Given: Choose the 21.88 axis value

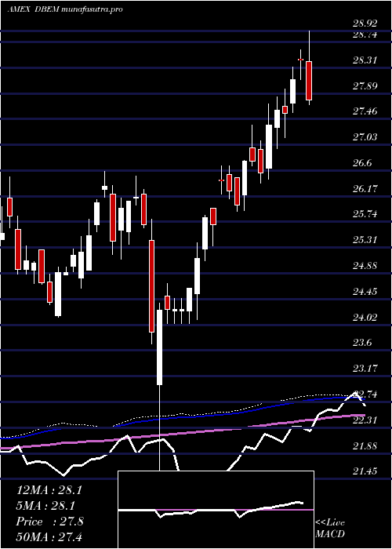Looking at the screenshot, I should (x=365, y=445).
